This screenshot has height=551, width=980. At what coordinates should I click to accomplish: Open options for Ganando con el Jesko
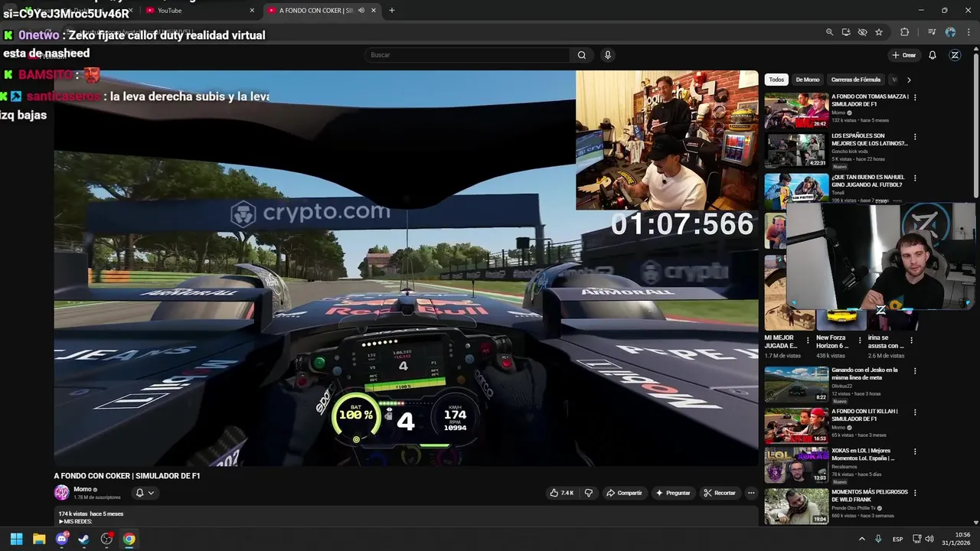(915, 371)
